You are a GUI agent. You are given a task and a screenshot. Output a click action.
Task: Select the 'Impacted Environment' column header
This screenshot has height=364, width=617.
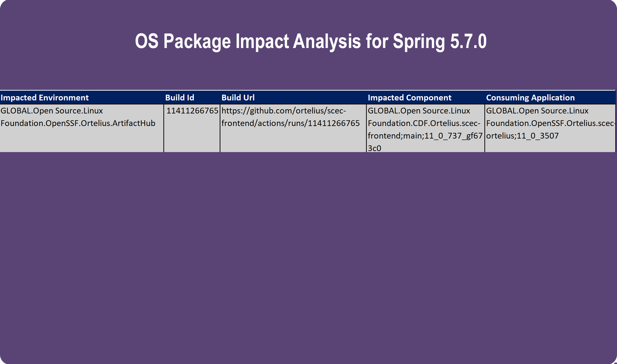click(45, 98)
